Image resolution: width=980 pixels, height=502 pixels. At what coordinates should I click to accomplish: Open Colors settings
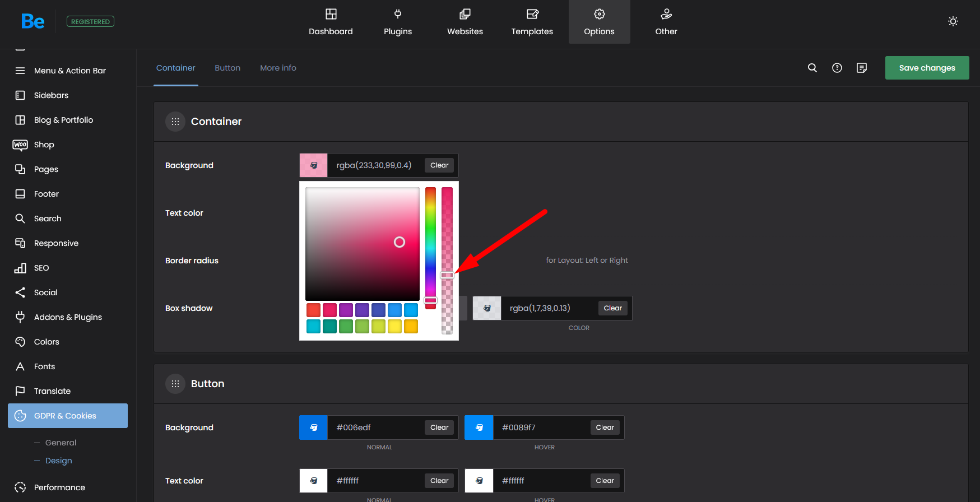68,342
